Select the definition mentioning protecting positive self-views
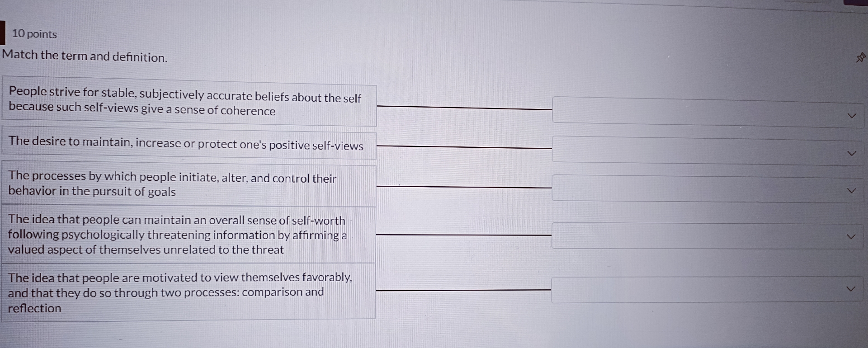 (185, 145)
